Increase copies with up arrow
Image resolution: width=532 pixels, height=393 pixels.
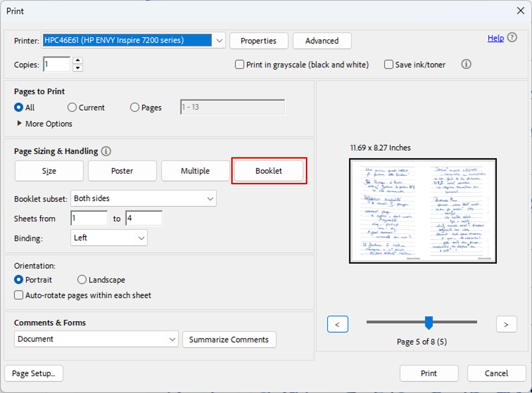78,60
